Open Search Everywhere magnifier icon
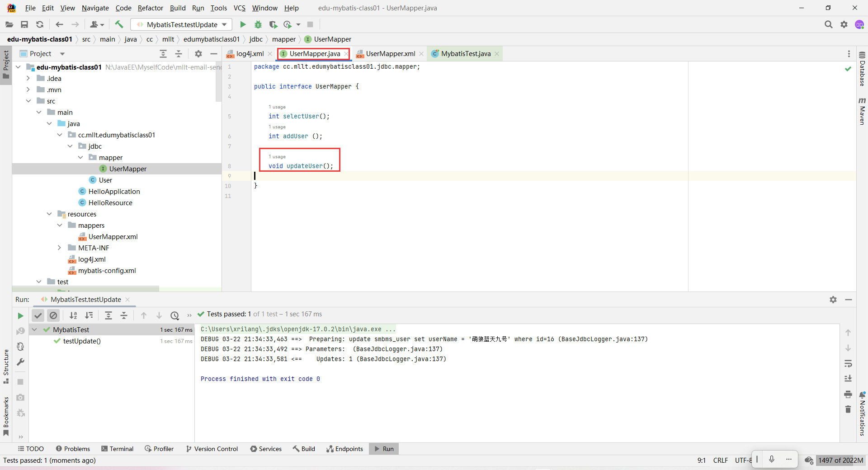Image resolution: width=868 pixels, height=470 pixels. [x=828, y=24]
